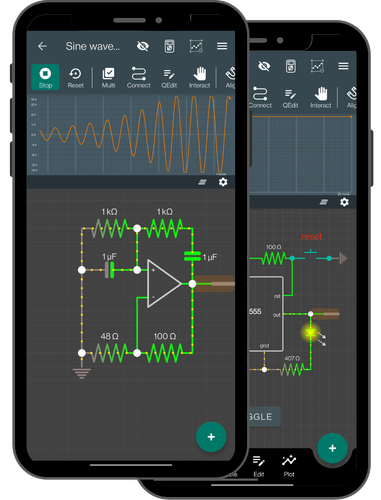Select the top-left 1 kΩ resistor

109,228
